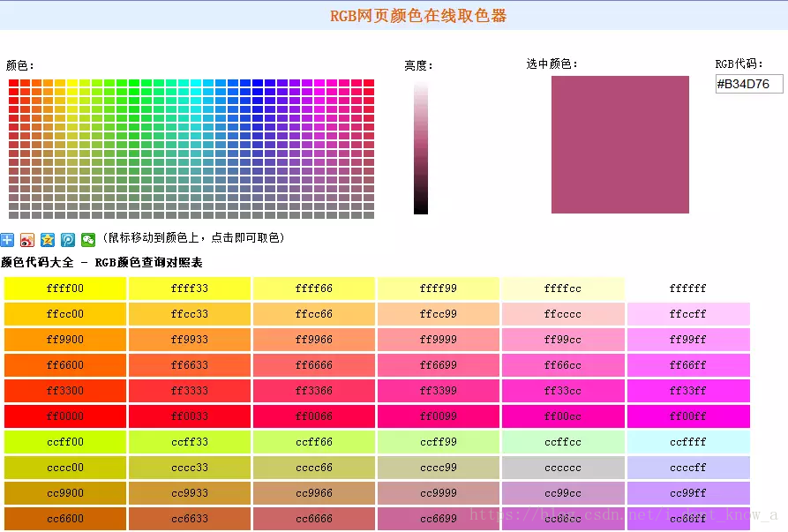
Task: Pick the ff0033 cell
Action: click(190, 416)
